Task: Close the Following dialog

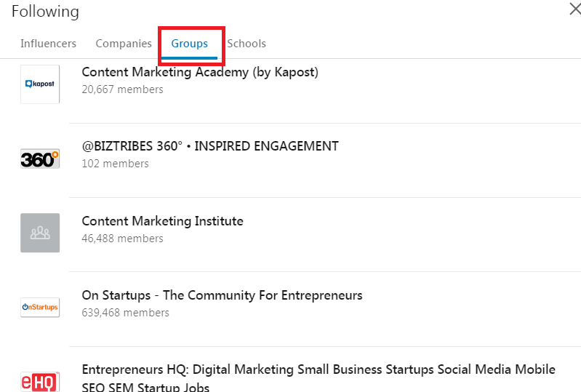Action: pos(574,9)
